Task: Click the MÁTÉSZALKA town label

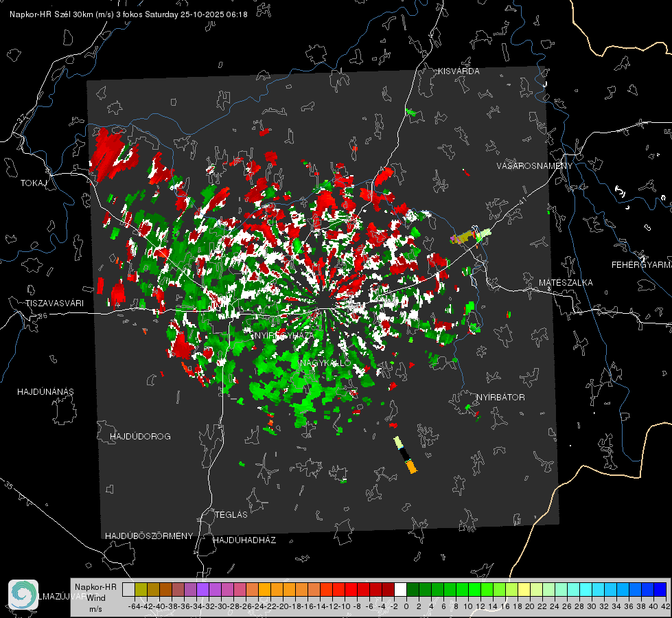Action: (566, 283)
